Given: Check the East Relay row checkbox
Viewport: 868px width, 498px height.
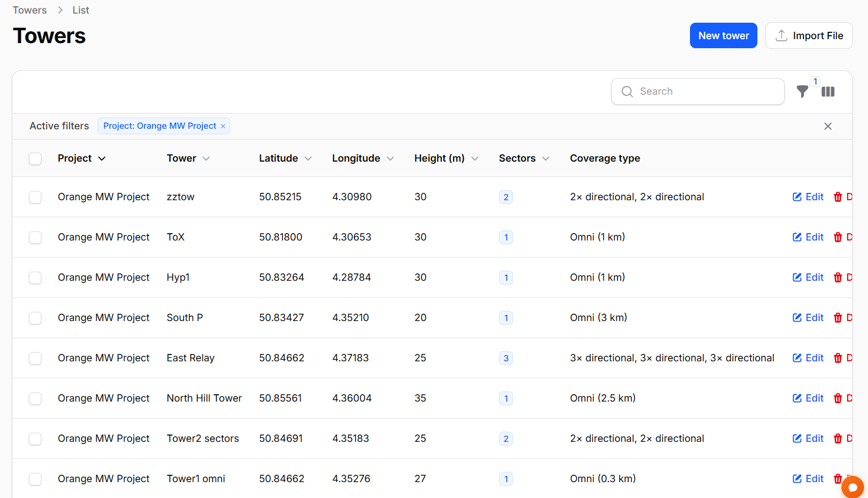Looking at the screenshot, I should click(x=35, y=358).
